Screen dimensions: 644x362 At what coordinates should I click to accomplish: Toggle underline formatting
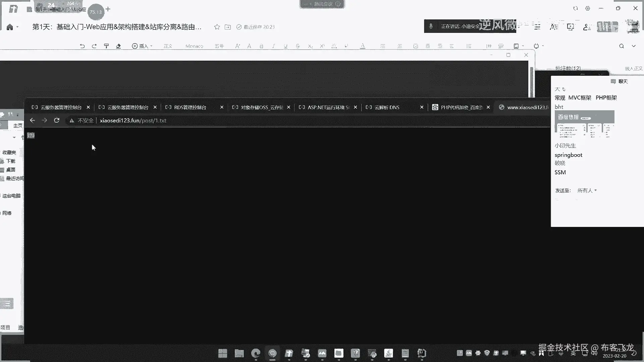pyautogui.click(x=285, y=46)
